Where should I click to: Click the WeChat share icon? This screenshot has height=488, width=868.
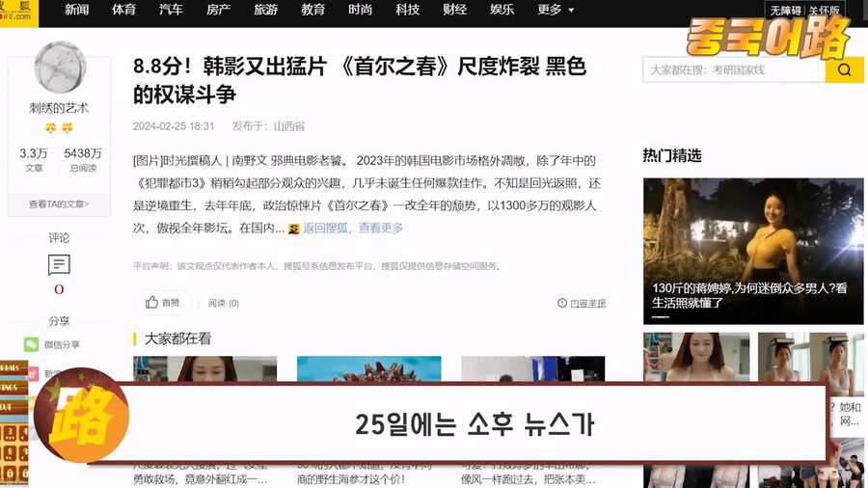coord(32,344)
